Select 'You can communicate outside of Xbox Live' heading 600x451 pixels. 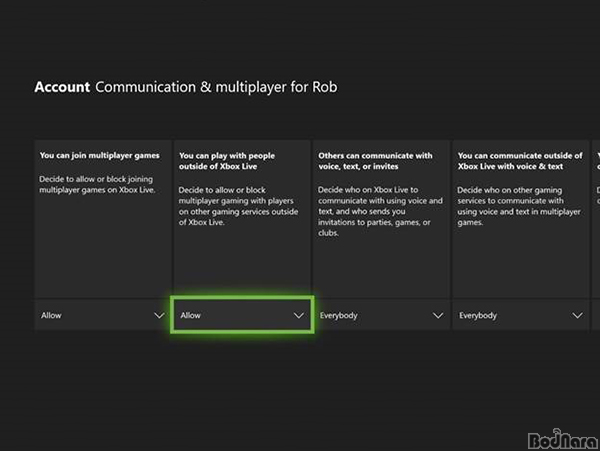520,161
